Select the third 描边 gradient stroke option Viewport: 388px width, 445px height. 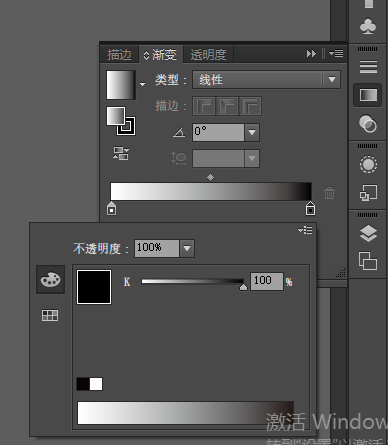250,106
